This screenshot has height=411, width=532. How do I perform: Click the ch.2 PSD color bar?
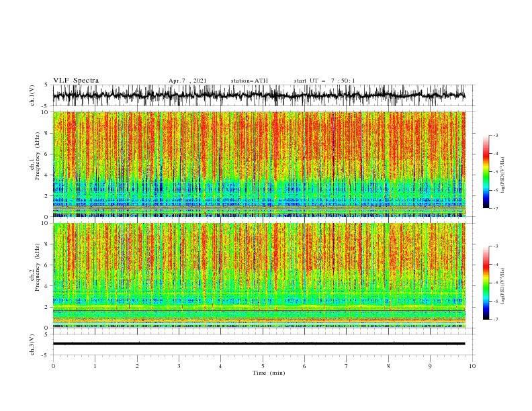click(486, 283)
